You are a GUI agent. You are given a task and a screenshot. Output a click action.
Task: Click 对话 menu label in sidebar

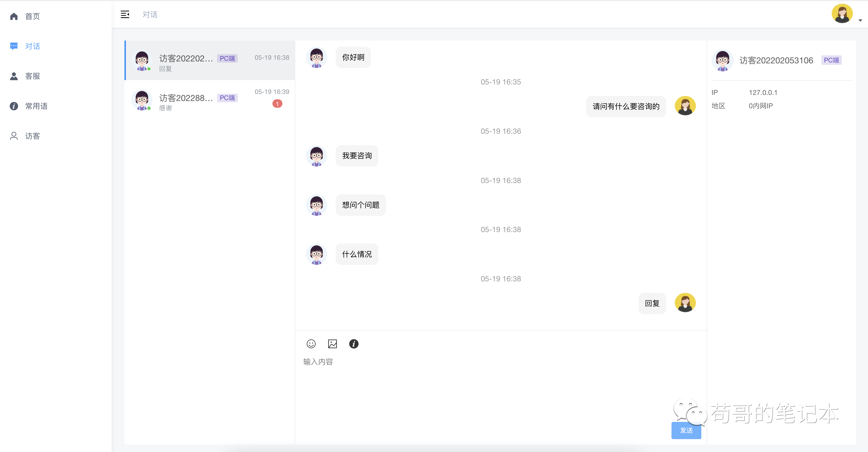(x=32, y=46)
